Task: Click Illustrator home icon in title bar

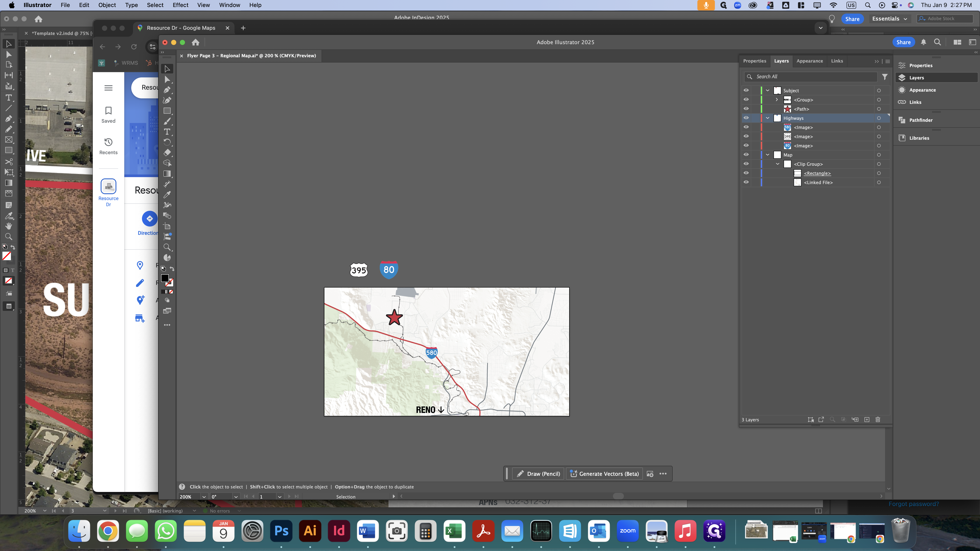Action: (196, 42)
